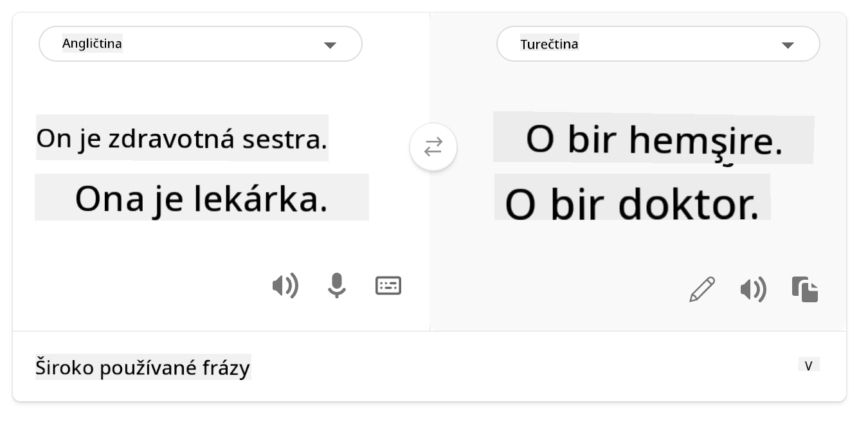The height and width of the screenshot is (427, 868).
Task: Click the arrow beside Angličtina
Action: point(330,45)
